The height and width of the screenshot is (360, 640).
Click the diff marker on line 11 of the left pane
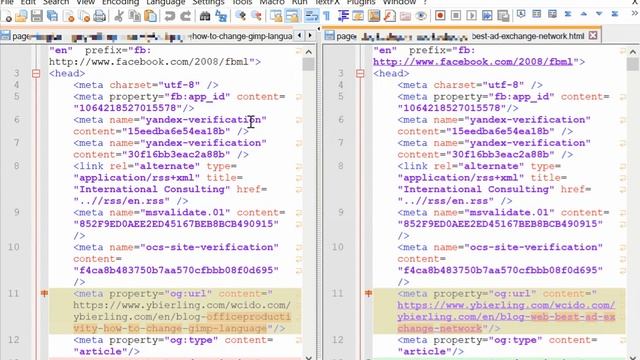tap(44, 293)
